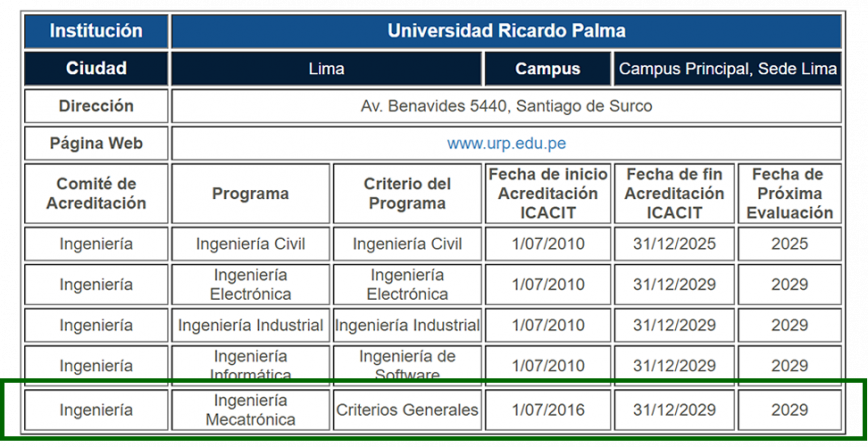Click the Ingeniería Civil program cell
The width and height of the screenshot is (868, 447).
[250, 244]
